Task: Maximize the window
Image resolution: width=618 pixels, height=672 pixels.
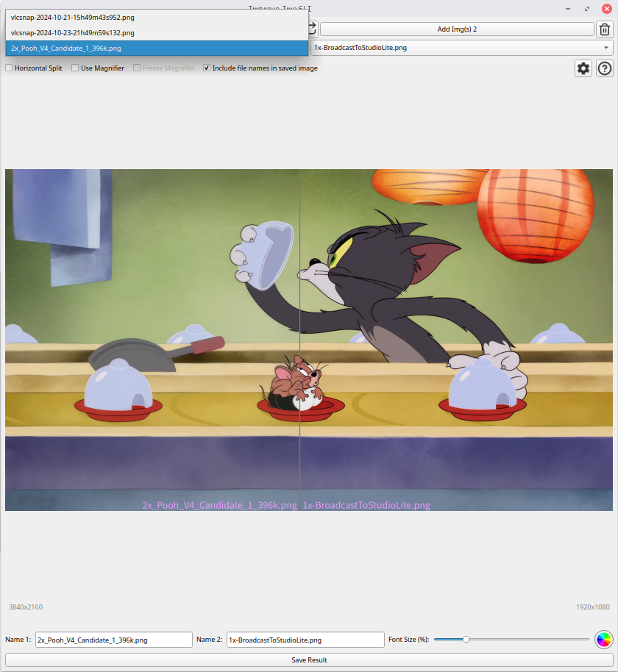Action: pos(587,9)
